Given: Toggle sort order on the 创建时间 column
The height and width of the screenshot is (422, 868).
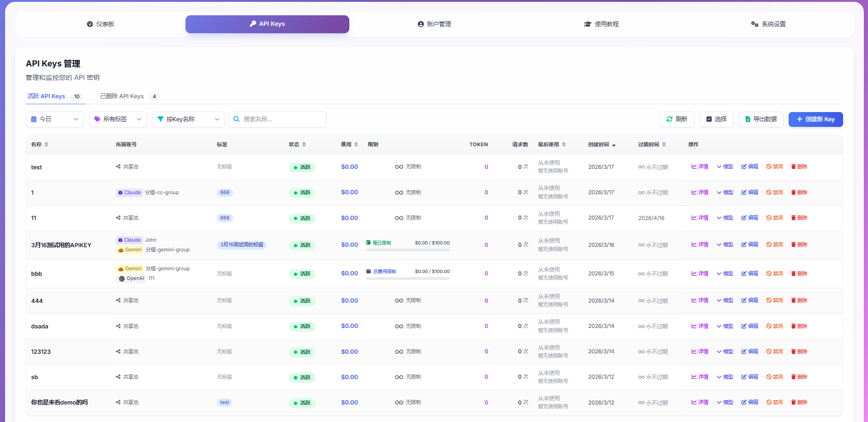Looking at the screenshot, I should click(614, 145).
